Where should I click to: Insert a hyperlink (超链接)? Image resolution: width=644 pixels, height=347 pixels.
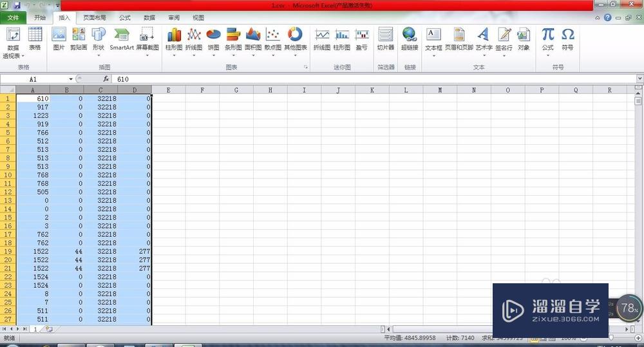click(410, 39)
